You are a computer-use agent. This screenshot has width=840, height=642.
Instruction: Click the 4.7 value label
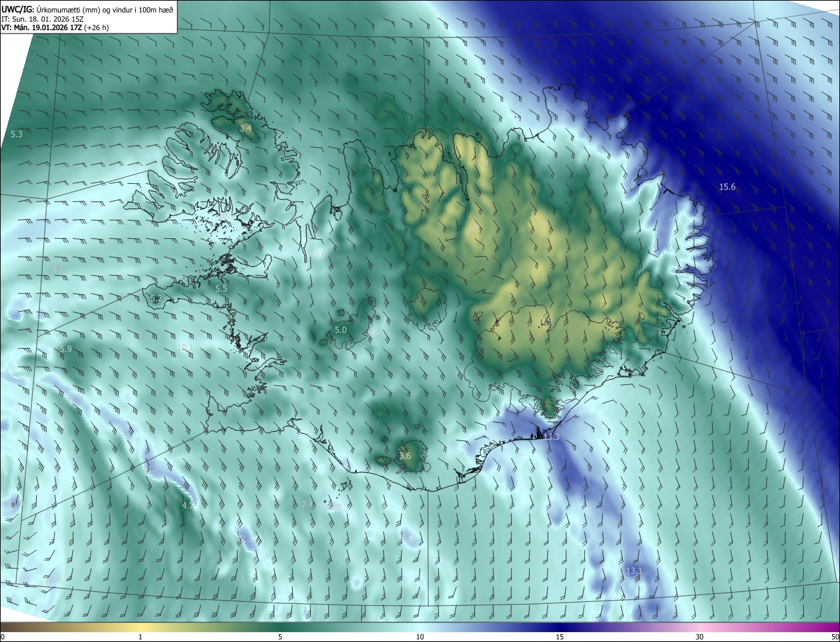click(188, 505)
